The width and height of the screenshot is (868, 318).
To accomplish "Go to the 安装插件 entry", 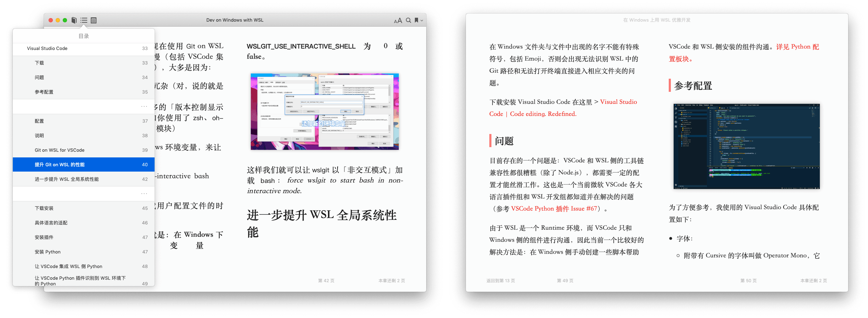I will [x=84, y=238].
